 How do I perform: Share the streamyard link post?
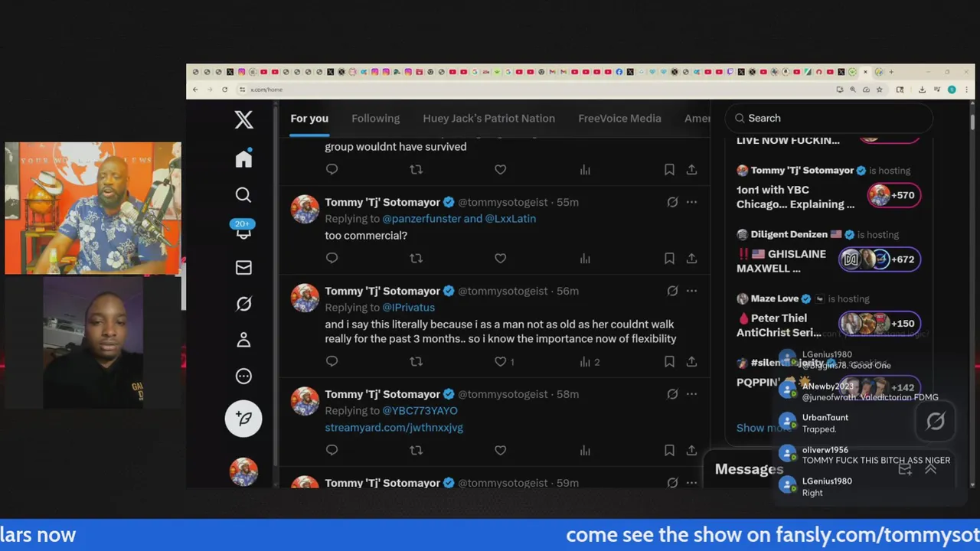pyautogui.click(x=691, y=450)
